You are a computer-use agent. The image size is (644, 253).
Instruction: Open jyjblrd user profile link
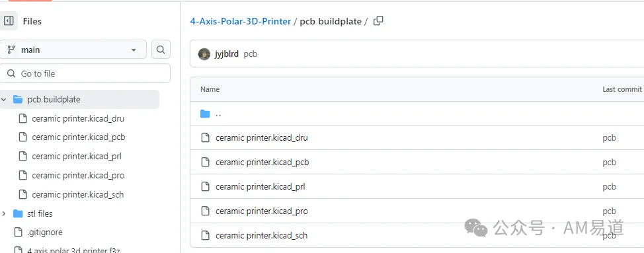(x=226, y=54)
